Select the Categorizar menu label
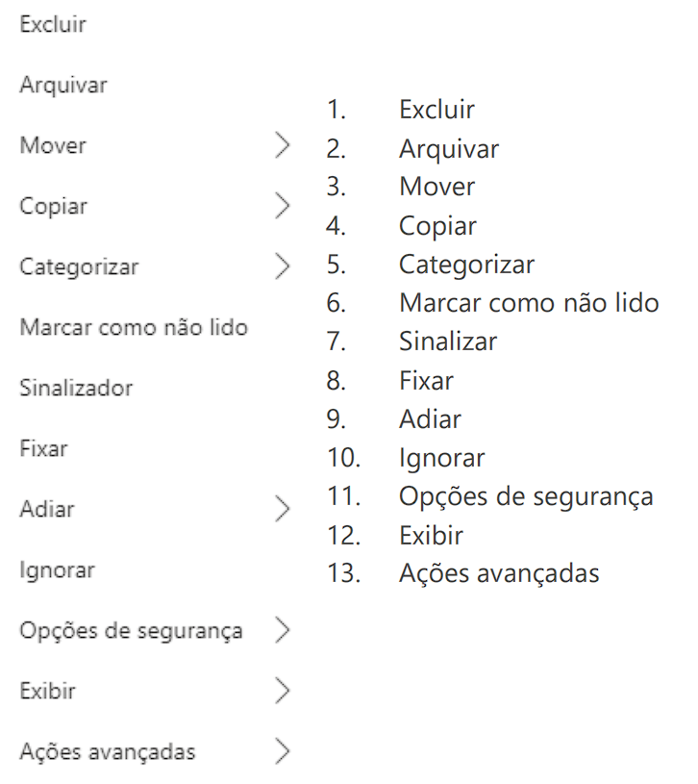 click(x=79, y=267)
